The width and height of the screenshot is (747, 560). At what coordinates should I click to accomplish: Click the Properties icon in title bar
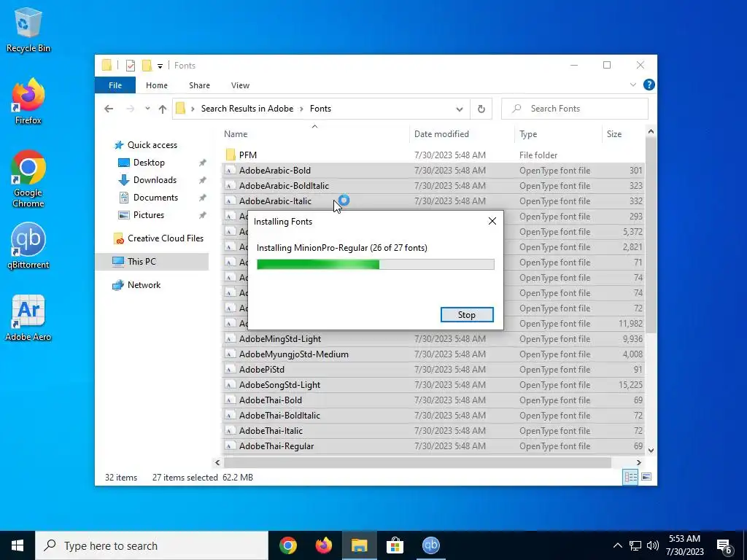[x=130, y=65]
